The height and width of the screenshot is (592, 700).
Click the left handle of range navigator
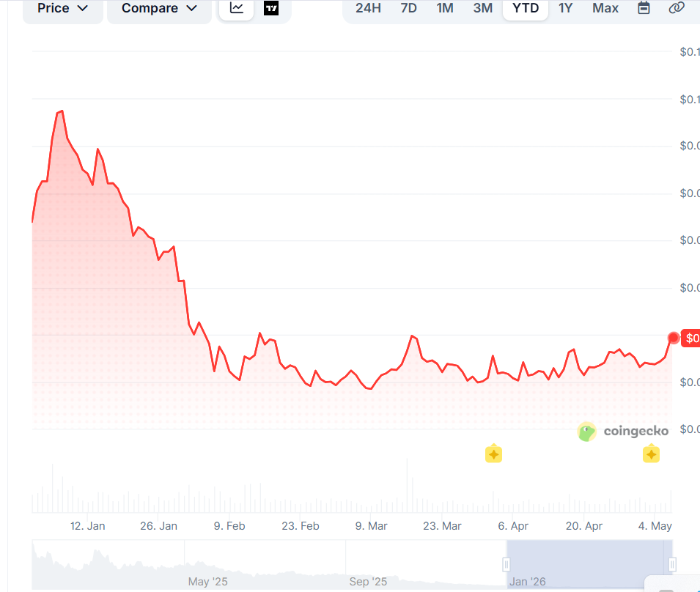click(x=506, y=564)
